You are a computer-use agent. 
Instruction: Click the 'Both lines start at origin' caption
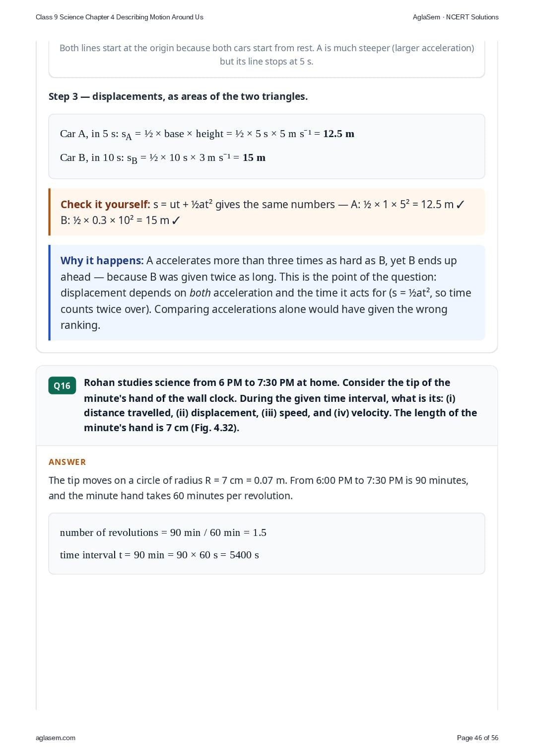tap(267, 55)
